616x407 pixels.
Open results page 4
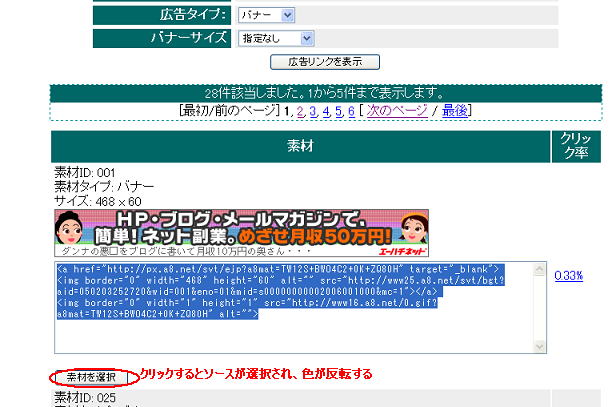pos(326,110)
